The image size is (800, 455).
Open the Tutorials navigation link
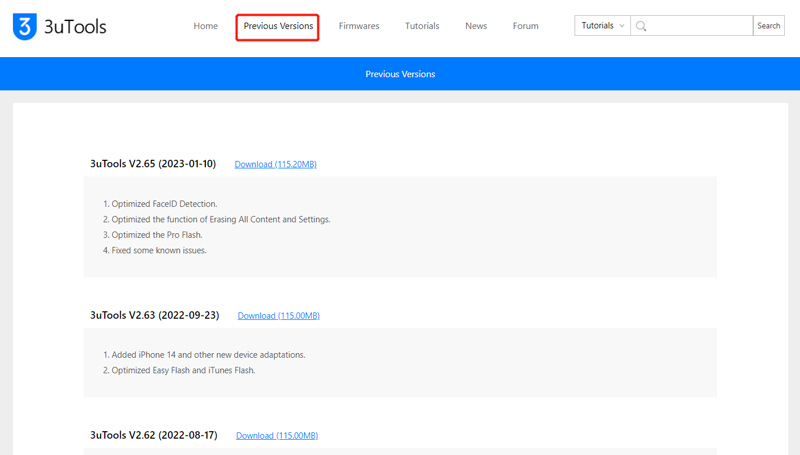pos(422,26)
